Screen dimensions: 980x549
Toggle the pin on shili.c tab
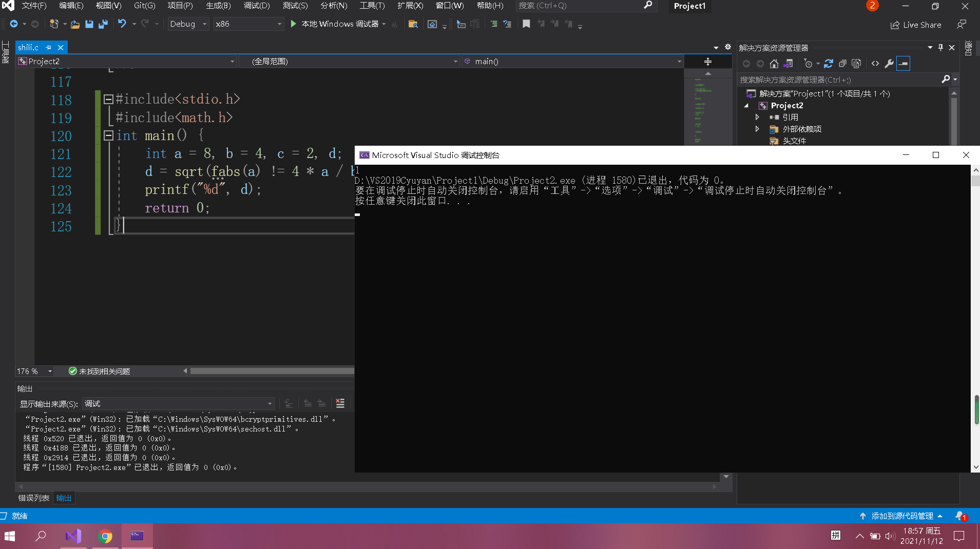click(48, 47)
